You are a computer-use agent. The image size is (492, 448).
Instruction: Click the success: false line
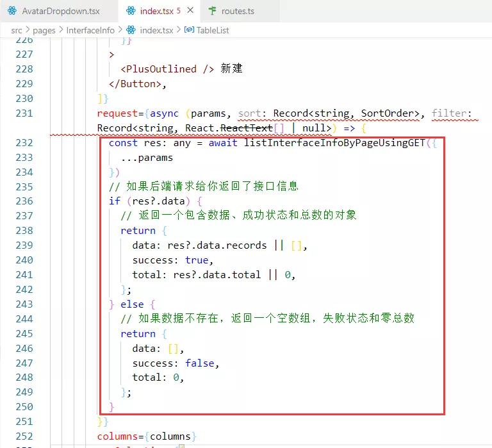(176, 363)
